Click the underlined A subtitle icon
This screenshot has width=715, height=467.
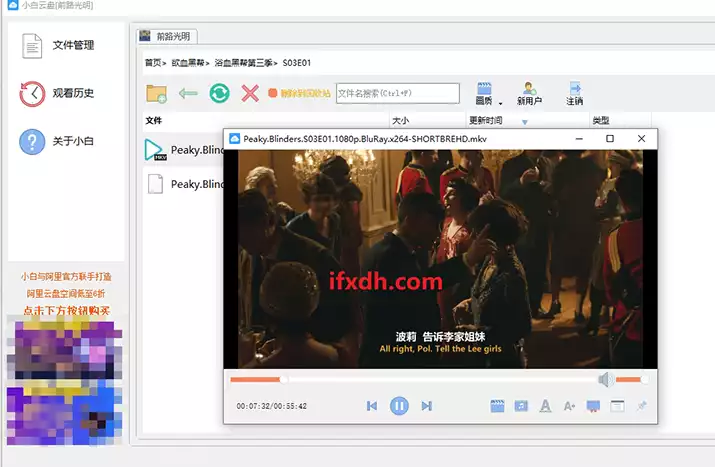[545, 406]
